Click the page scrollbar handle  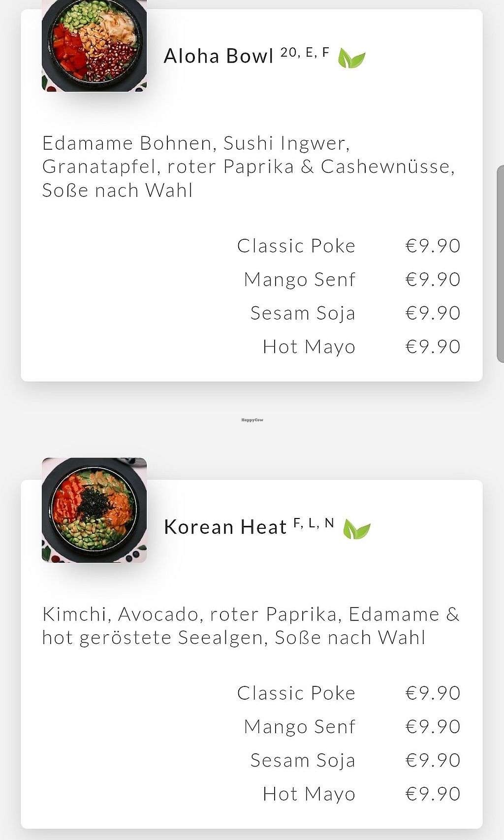(500, 264)
